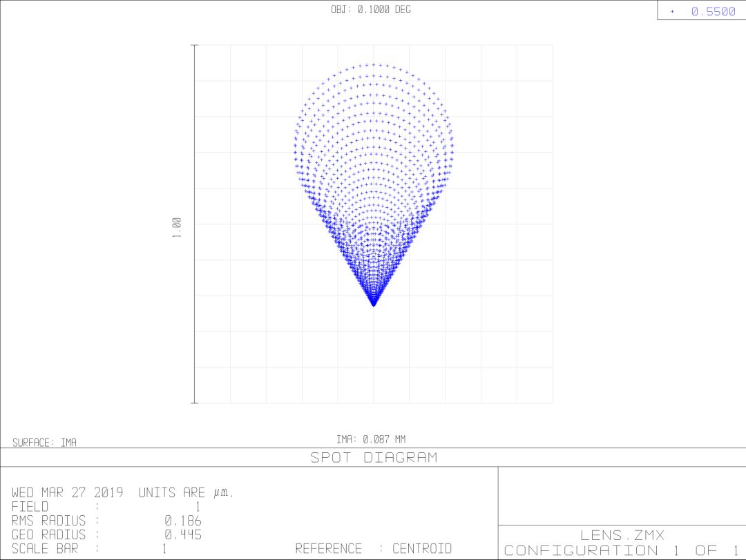Click the LENS.ZMX file name
The image size is (746, 560).
(621, 534)
